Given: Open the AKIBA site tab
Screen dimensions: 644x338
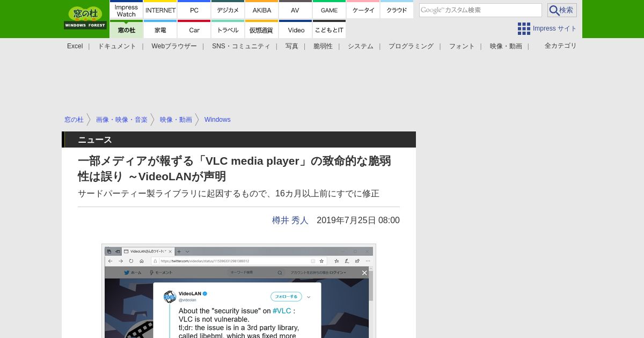Looking at the screenshot, I should click(x=262, y=10).
